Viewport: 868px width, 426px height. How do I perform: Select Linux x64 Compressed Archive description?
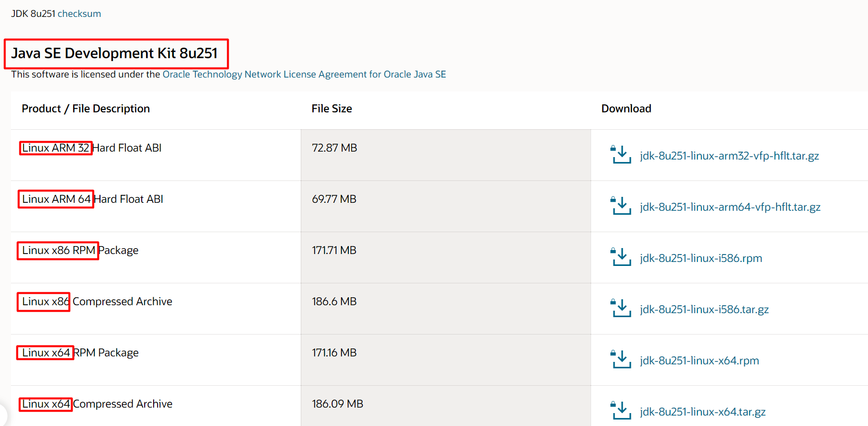97,404
